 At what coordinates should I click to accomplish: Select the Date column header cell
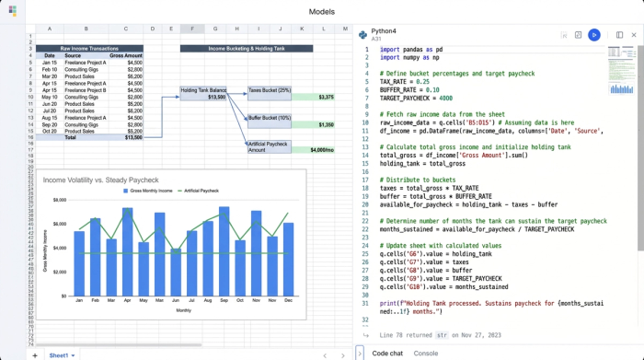(50, 55)
